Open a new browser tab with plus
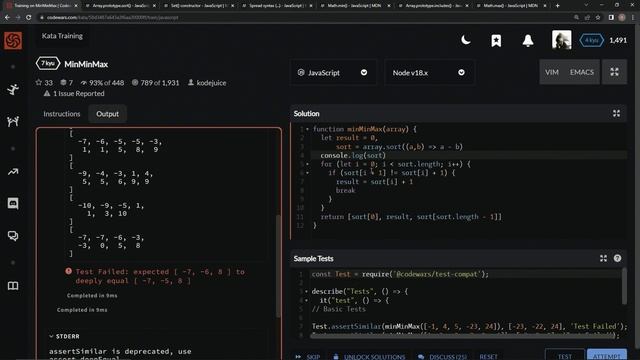This screenshot has width=640, height=360. pyautogui.click(x=558, y=6)
